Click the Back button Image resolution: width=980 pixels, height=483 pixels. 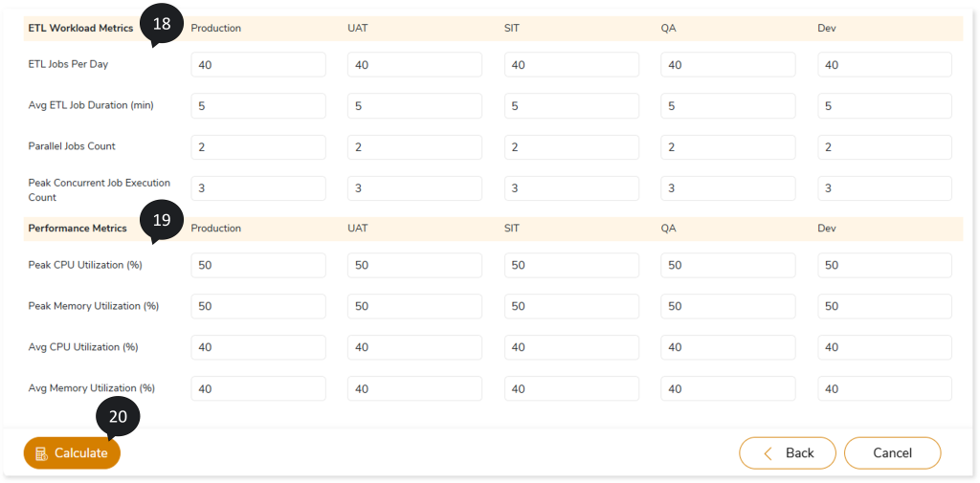click(788, 453)
